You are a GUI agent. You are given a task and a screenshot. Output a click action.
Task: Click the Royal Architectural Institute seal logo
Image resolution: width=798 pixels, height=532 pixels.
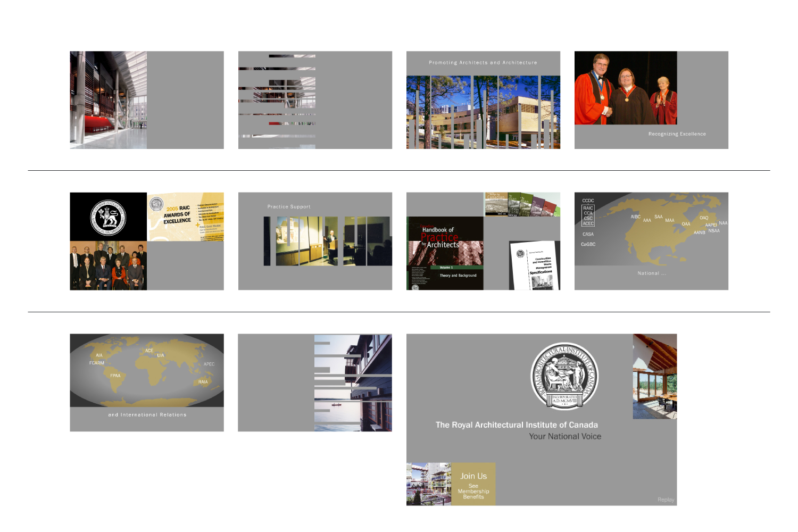564,376
